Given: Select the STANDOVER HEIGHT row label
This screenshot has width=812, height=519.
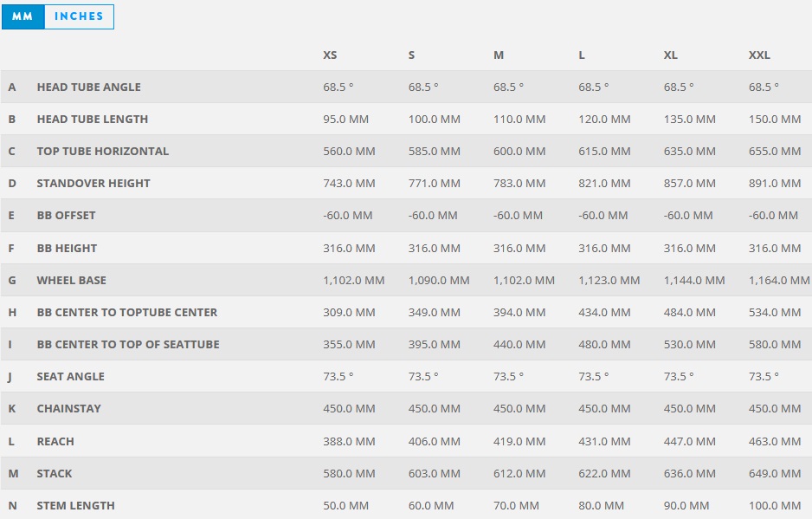Looking at the screenshot, I should [x=93, y=184].
